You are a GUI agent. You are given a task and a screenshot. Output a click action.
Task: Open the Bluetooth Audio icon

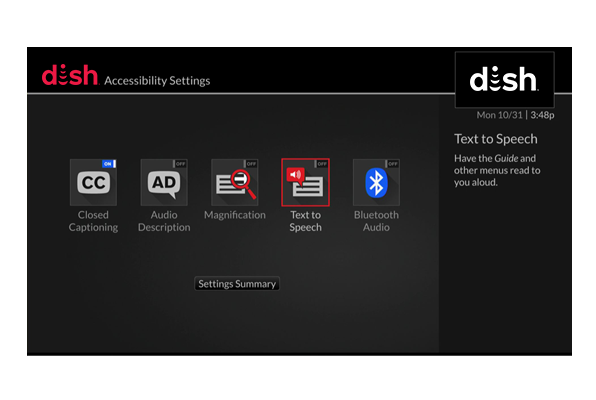(376, 183)
